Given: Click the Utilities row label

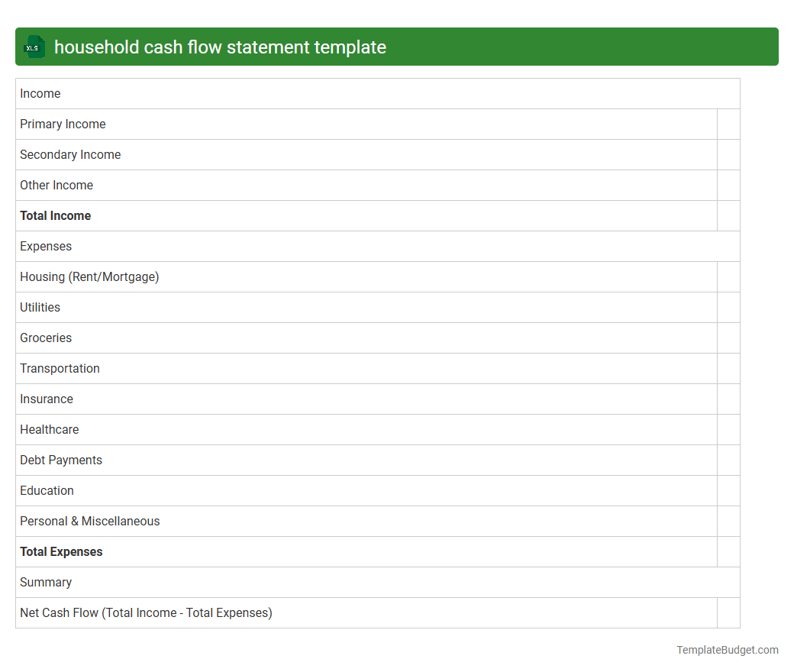Looking at the screenshot, I should [40, 307].
